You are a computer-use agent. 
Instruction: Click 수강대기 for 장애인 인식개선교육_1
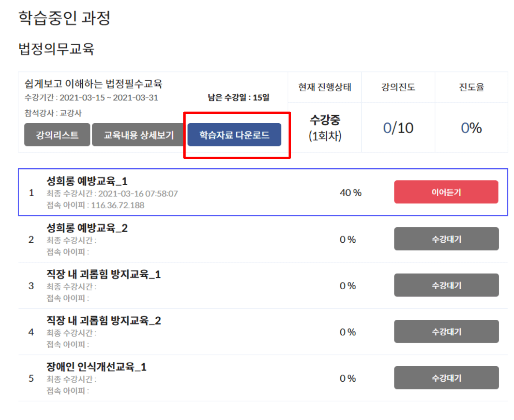[446, 378]
